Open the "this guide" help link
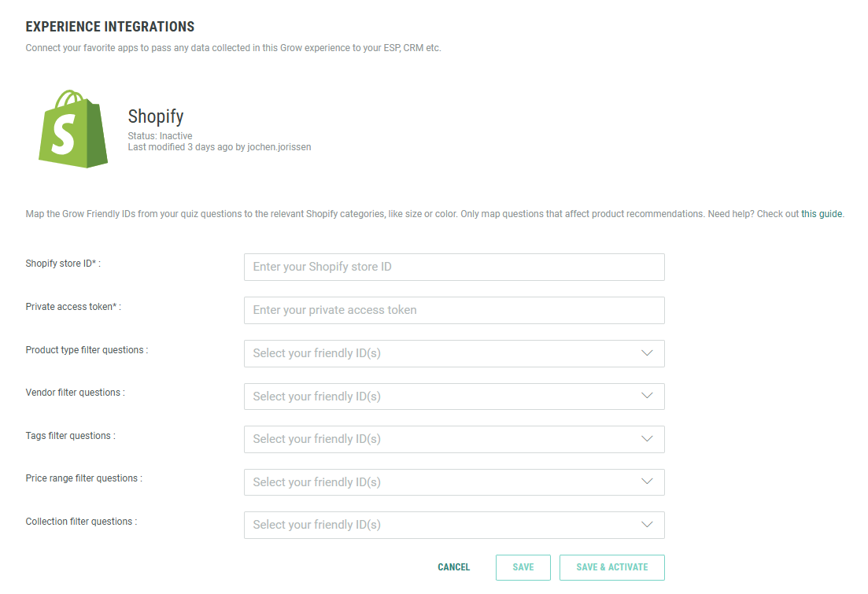Screen dimensions: 868x594 point(821,214)
